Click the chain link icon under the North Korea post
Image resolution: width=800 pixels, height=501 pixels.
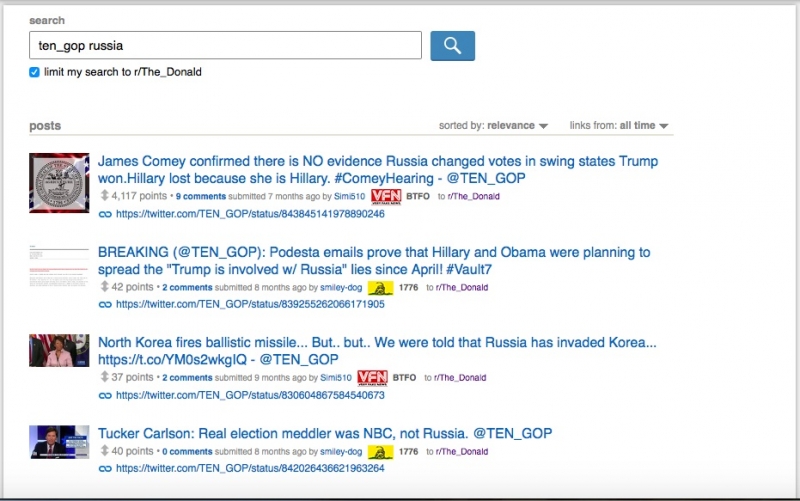click(105, 395)
